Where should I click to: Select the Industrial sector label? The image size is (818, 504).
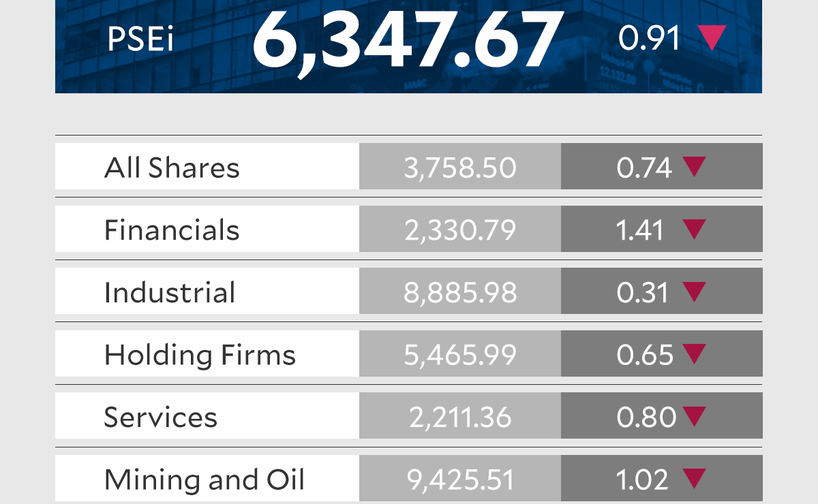[170, 293]
